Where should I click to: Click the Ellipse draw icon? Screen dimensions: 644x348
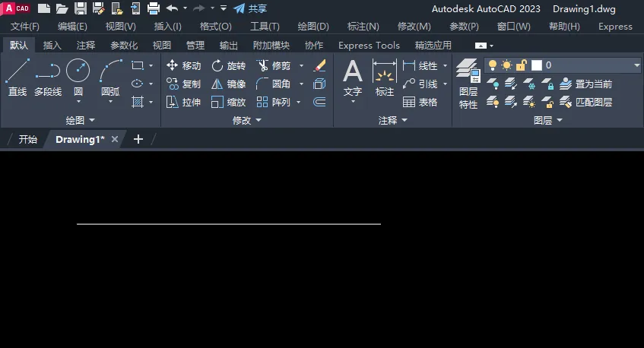pos(137,84)
